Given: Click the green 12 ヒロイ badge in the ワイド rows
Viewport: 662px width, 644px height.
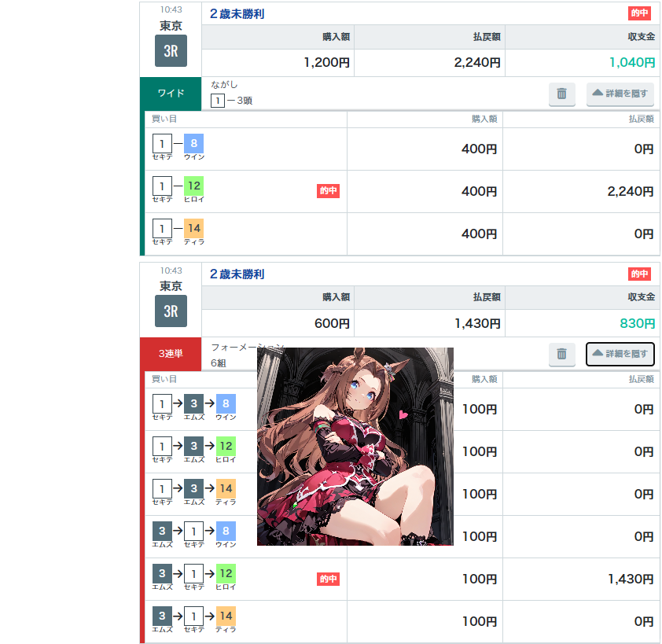Looking at the screenshot, I should coord(194,186).
